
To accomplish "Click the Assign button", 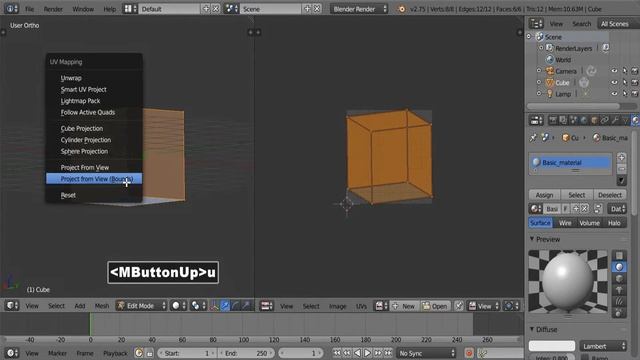I will (544, 195).
